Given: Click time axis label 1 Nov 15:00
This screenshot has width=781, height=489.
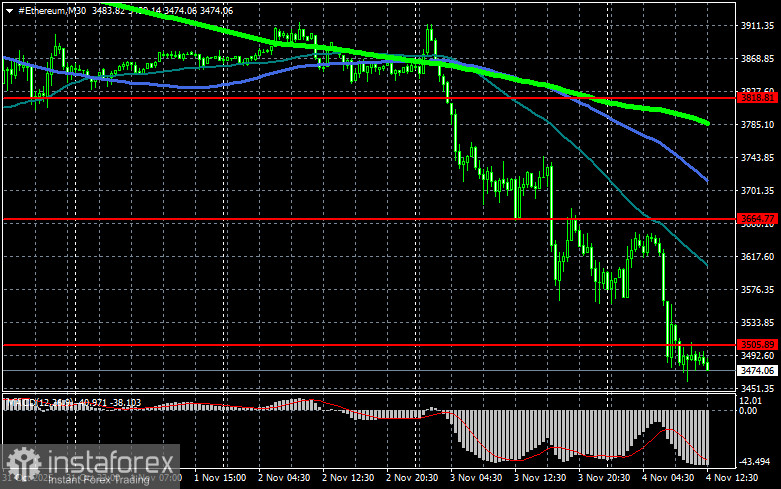Looking at the screenshot, I should (x=220, y=478).
